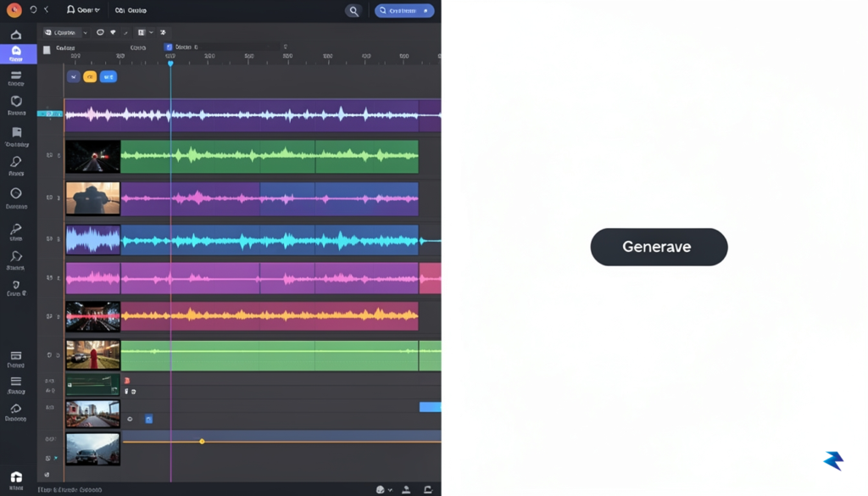
Task: Open the house icon in the sidebar top
Action: [16, 35]
